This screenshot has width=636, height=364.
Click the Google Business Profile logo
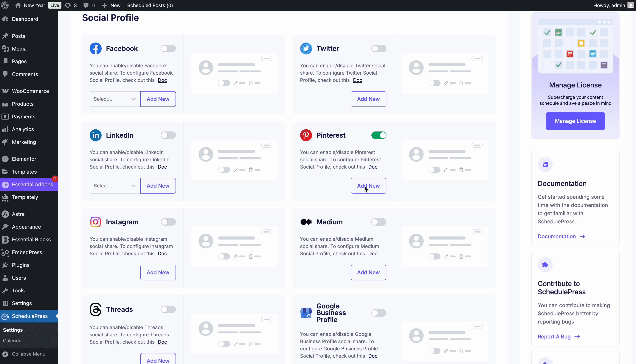[306, 313]
